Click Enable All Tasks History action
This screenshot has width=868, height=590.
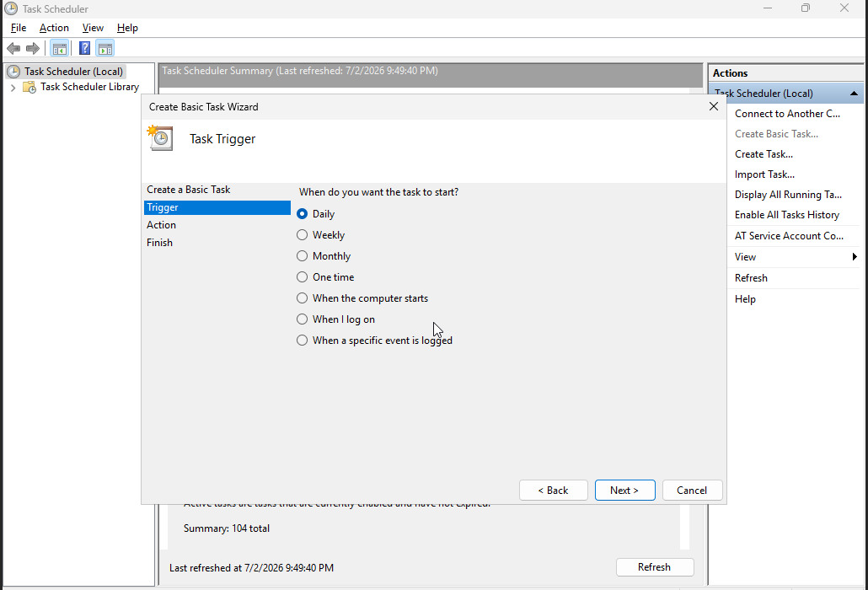tap(786, 215)
